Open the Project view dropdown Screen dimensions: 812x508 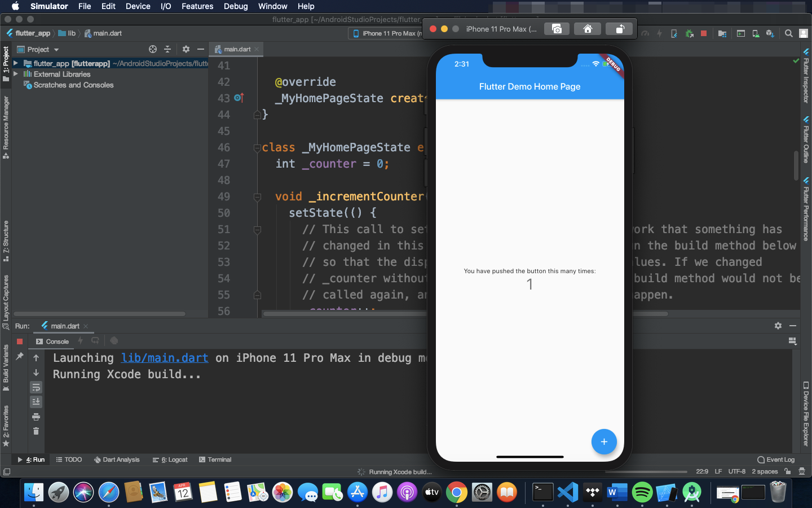pyautogui.click(x=38, y=50)
